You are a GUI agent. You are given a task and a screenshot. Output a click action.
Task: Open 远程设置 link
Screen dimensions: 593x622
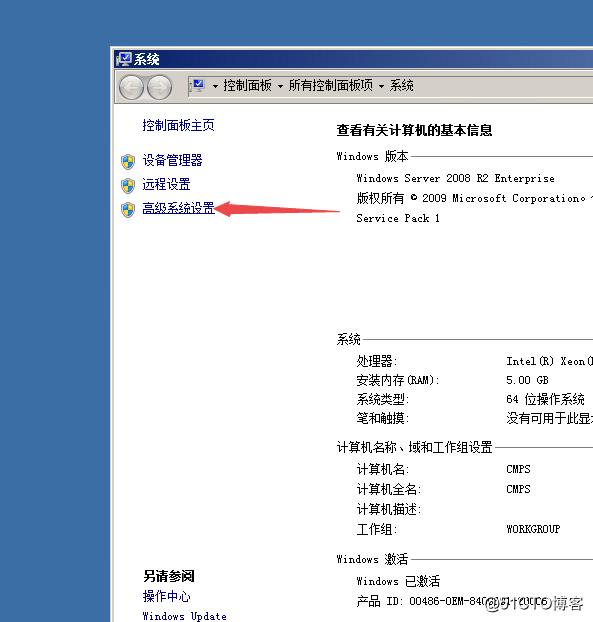167,184
